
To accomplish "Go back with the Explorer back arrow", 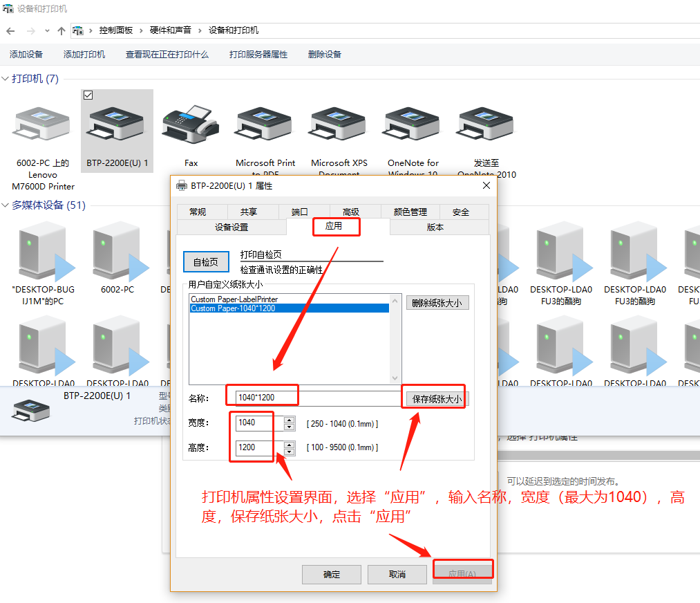I will [x=11, y=31].
